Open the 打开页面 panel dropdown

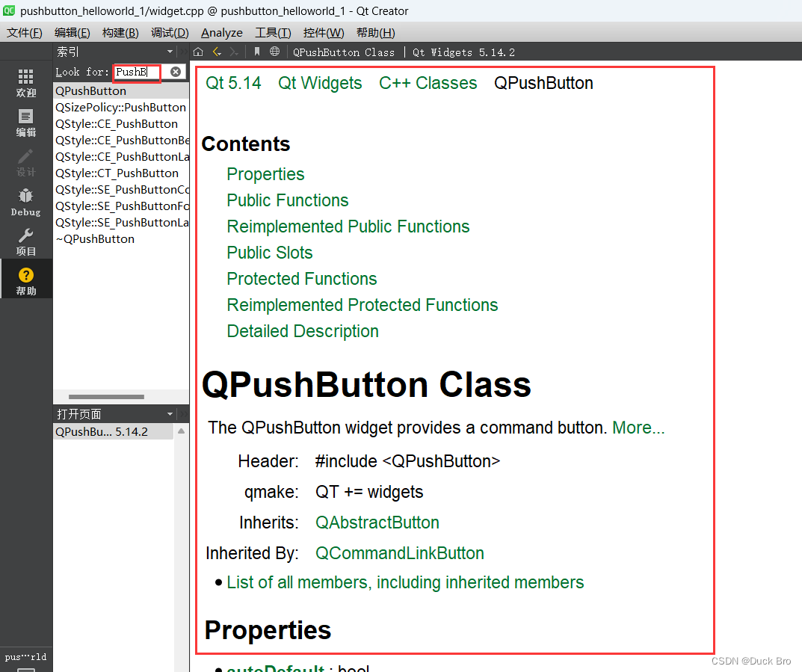(x=170, y=413)
